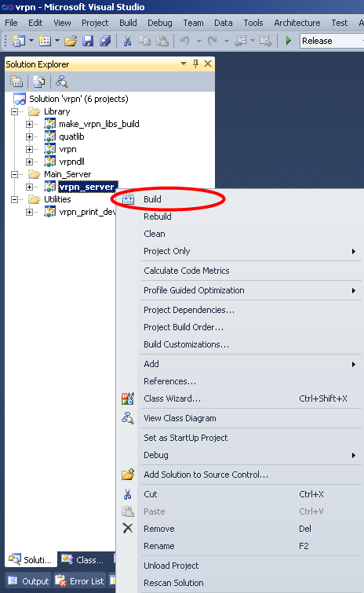
Task: Click the Properties icon in Solution Explorer toolbar
Action: coord(16,82)
